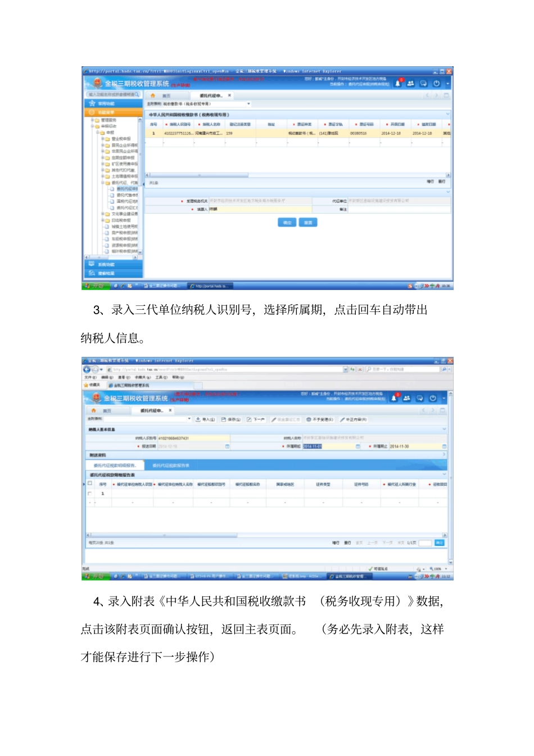
Task: Select 委托代售申报 in the tree
Action: [126, 195]
